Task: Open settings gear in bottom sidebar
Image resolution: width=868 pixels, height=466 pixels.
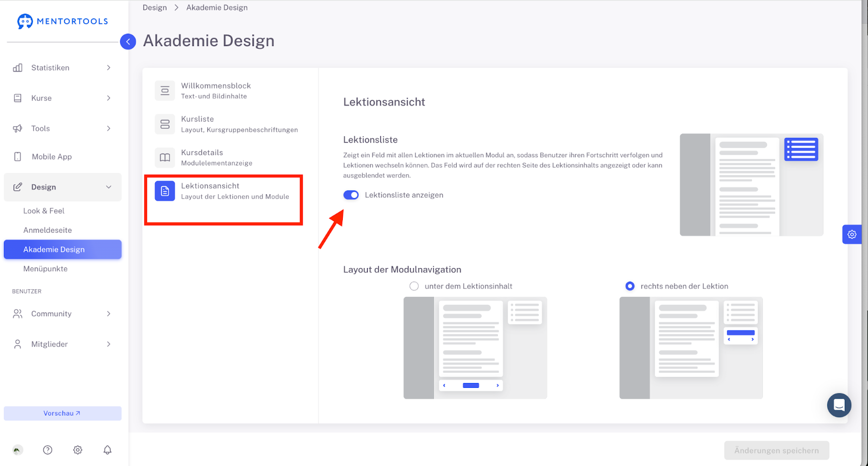Action: click(78, 450)
